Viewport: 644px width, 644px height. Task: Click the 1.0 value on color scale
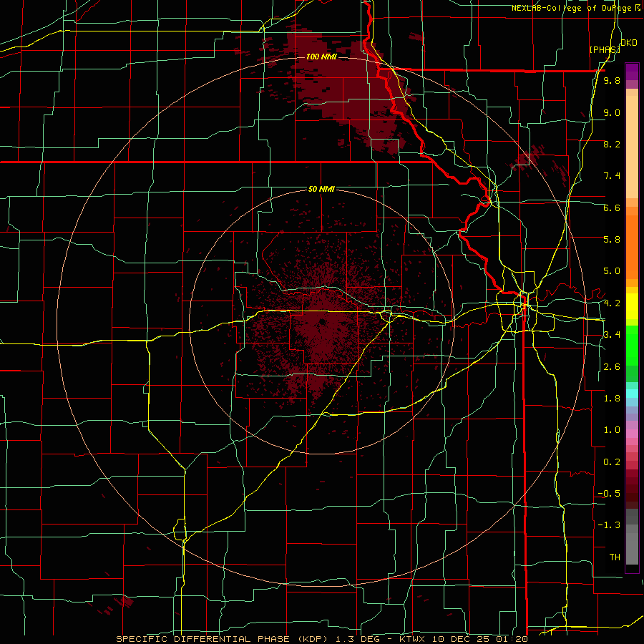pyautogui.click(x=612, y=430)
